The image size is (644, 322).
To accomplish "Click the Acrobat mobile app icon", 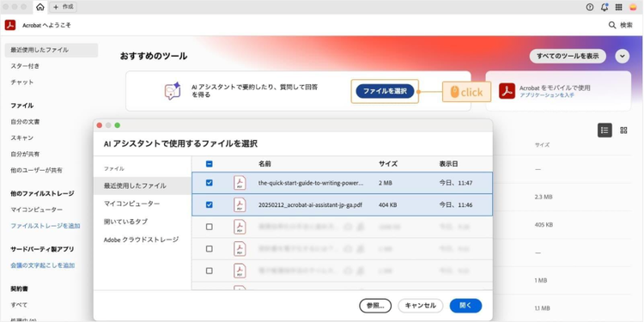I will click(x=507, y=91).
